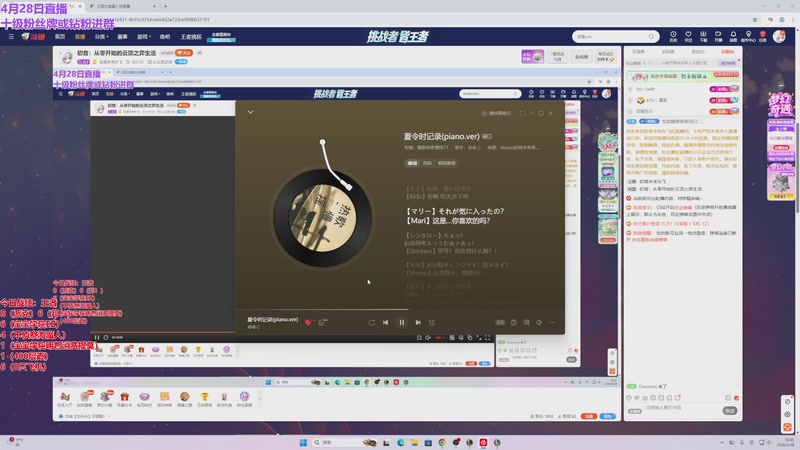800x450 pixels.
Task: Open the 直播 live menu item
Action: (x=80, y=37)
